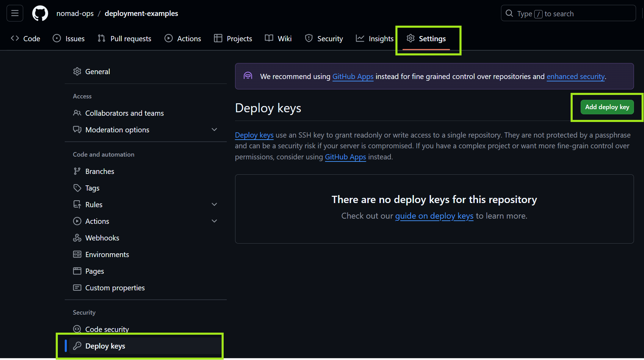The height and width of the screenshot is (360, 644).
Task: Open the deployment-examples repository link
Action: pyautogui.click(x=141, y=14)
